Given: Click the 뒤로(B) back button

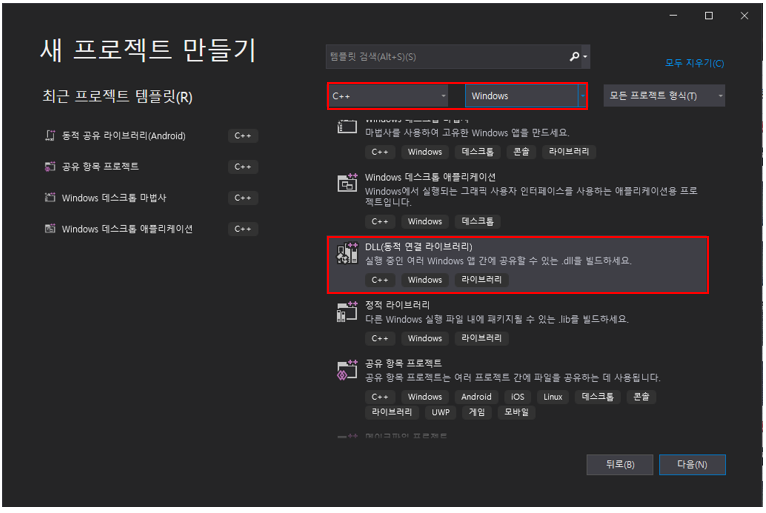Looking at the screenshot, I should pos(619,464).
